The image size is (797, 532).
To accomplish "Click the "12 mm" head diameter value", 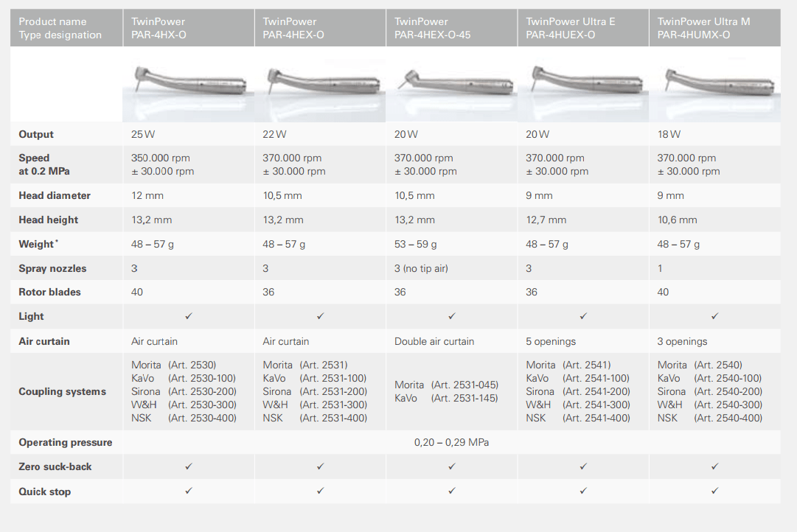I will [147, 195].
